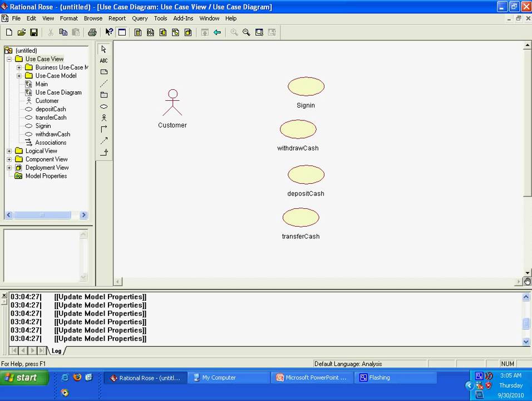Screen dimensions: 532x401
Task: Save the model with floppy icon
Action: [x=33, y=32]
